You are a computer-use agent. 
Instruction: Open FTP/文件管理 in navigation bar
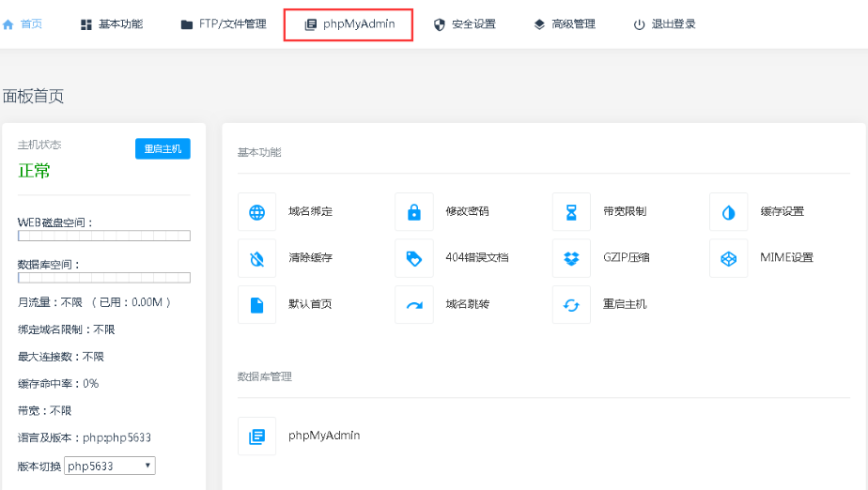[x=233, y=23]
